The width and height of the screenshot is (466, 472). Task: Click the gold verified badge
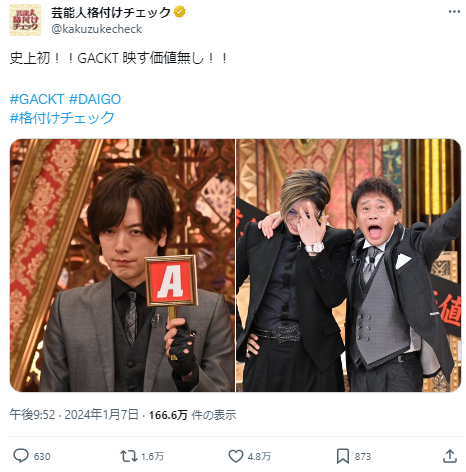point(180,12)
